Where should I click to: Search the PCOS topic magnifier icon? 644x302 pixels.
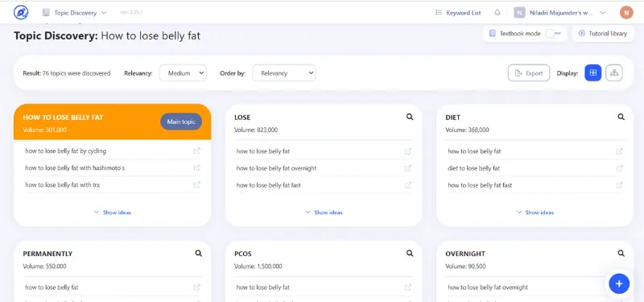pos(410,254)
